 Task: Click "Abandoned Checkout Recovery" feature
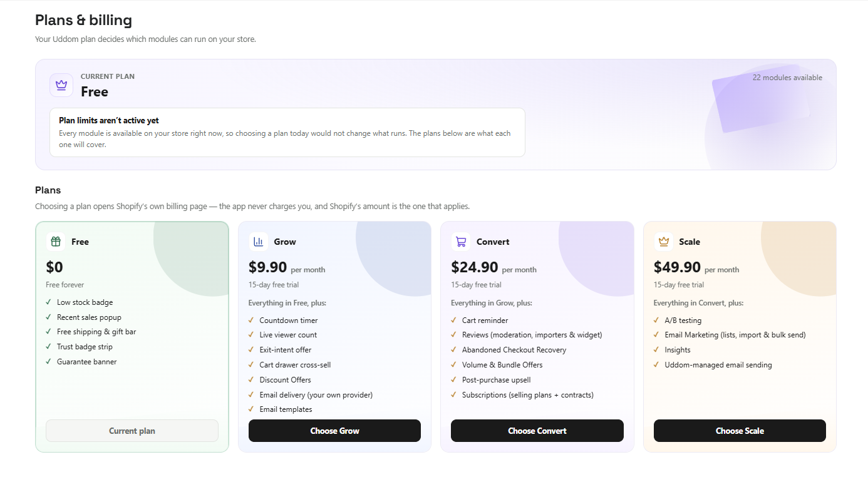pyautogui.click(x=514, y=350)
